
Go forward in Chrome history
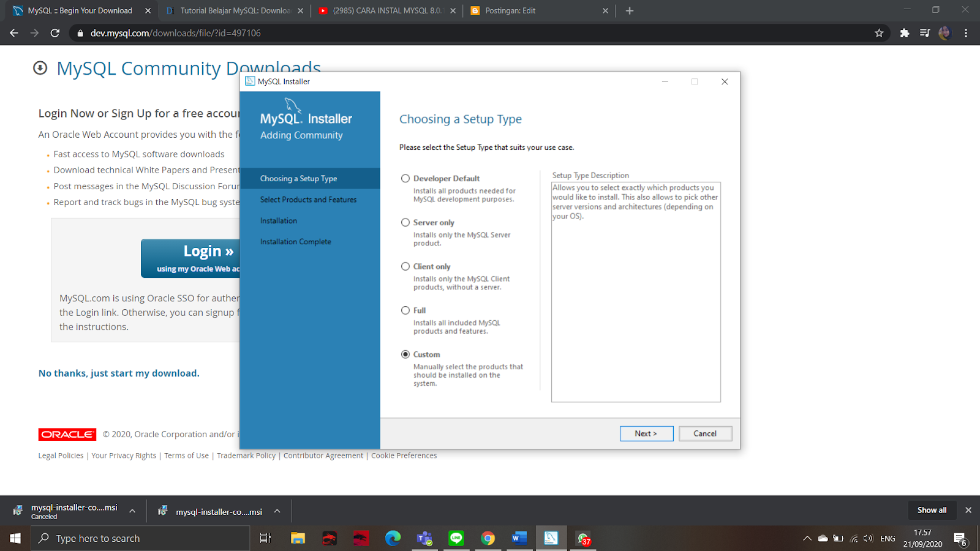(x=34, y=33)
